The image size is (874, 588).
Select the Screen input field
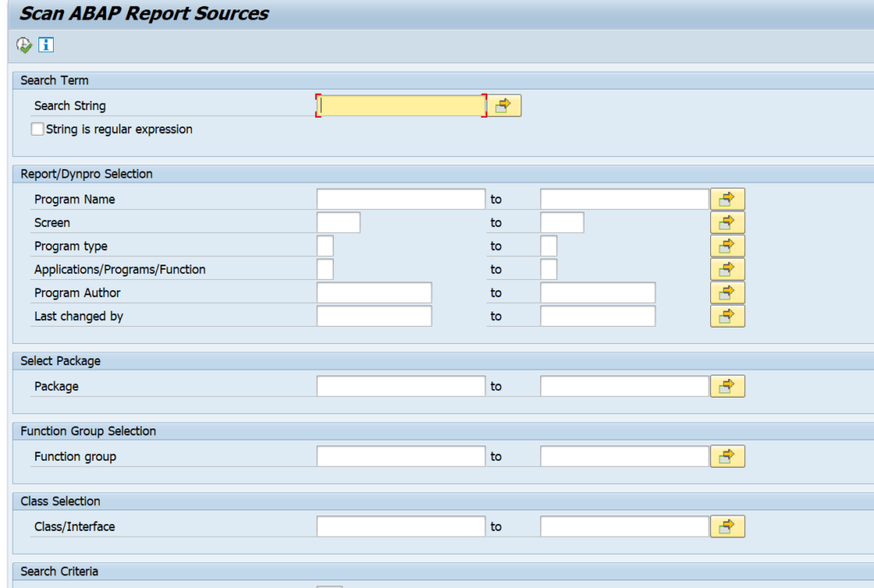click(x=337, y=222)
